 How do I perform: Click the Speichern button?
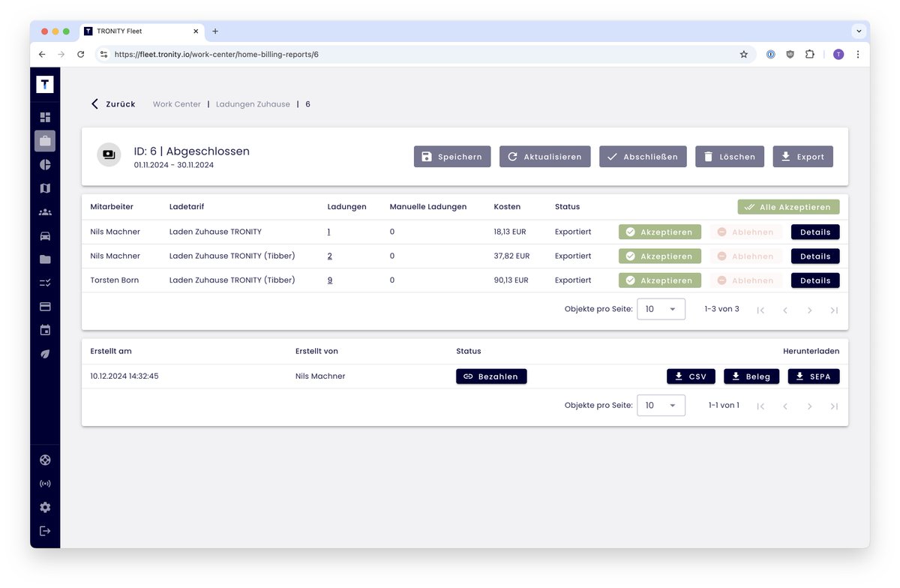point(452,157)
